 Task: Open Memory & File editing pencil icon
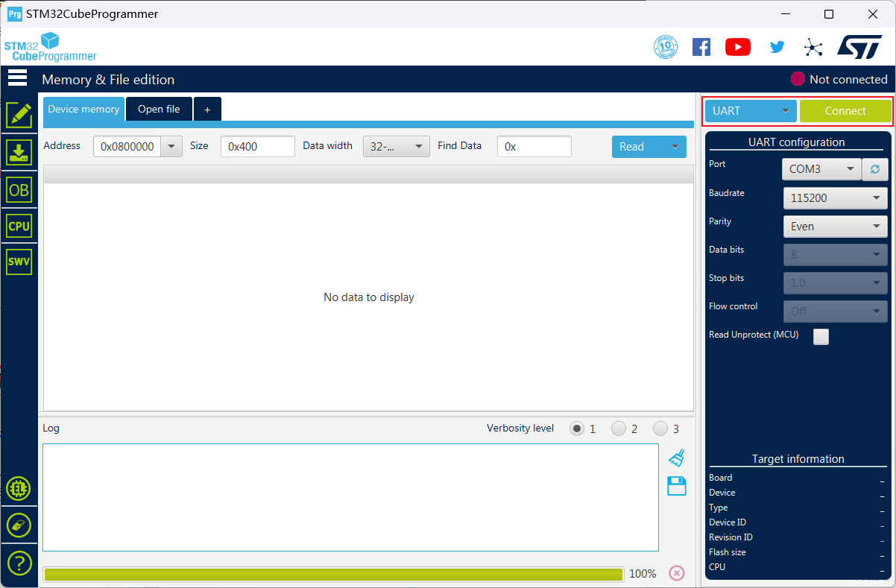pyautogui.click(x=19, y=116)
